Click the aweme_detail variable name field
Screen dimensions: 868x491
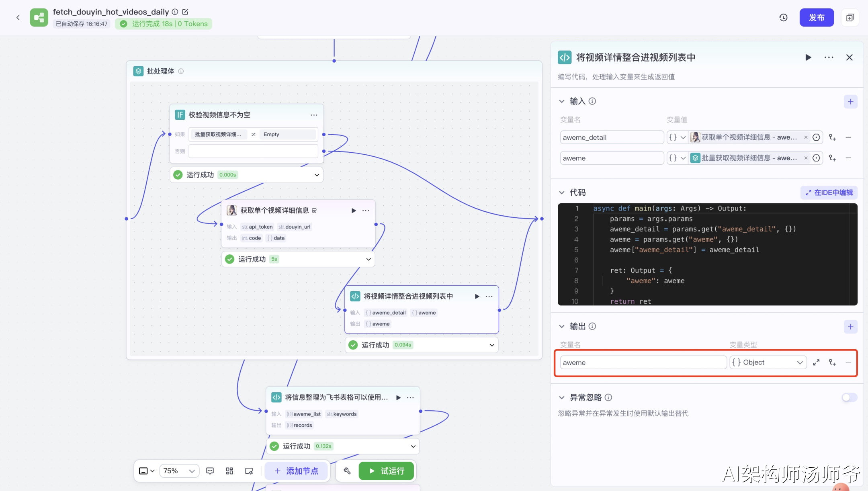[x=611, y=137]
